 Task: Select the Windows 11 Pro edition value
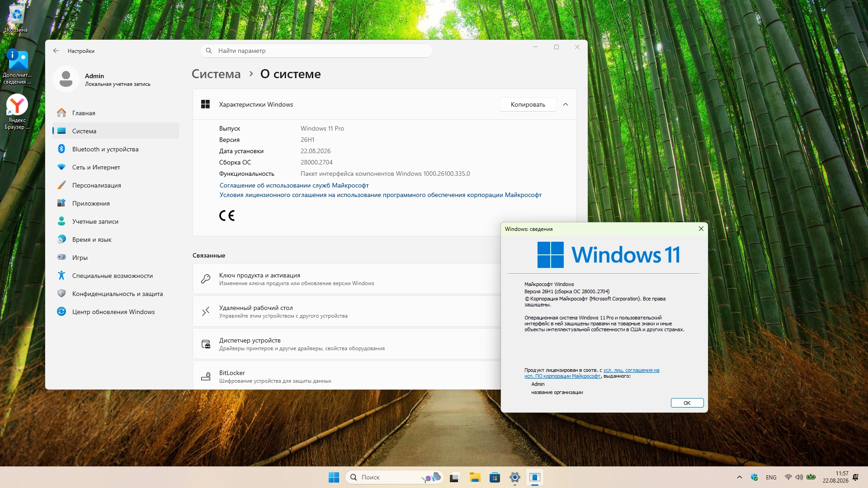point(322,128)
